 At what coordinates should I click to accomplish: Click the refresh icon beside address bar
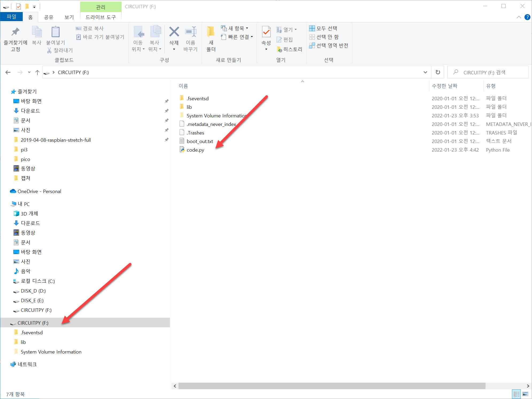pyautogui.click(x=438, y=72)
